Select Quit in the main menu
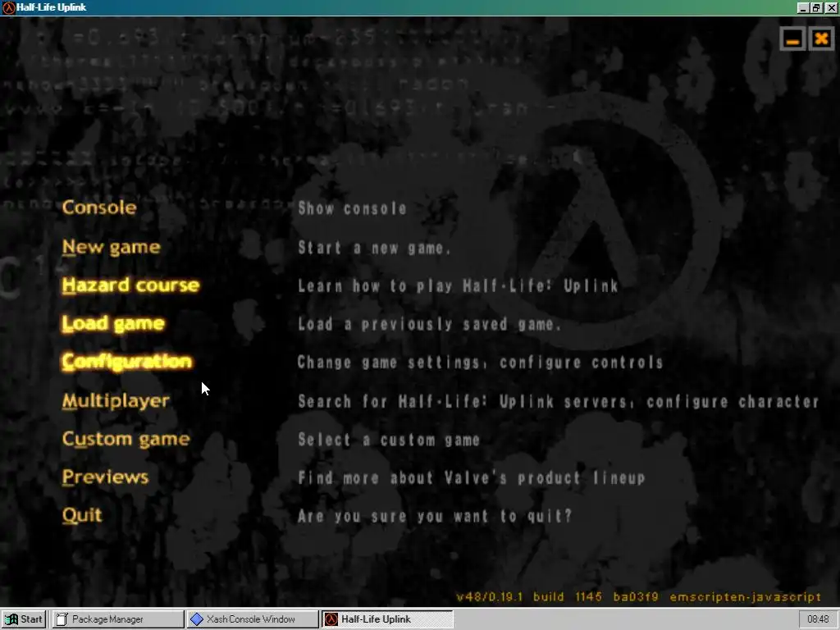The height and width of the screenshot is (630, 840). point(82,515)
